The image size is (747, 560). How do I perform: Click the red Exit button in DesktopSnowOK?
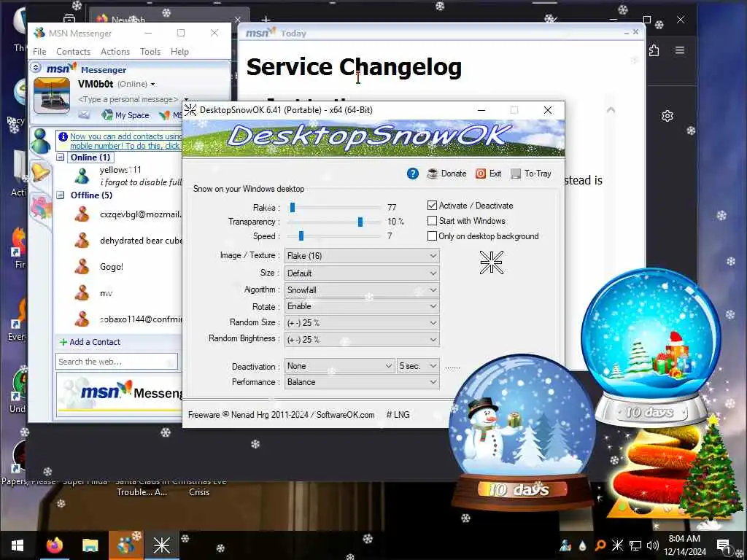tap(488, 174)
